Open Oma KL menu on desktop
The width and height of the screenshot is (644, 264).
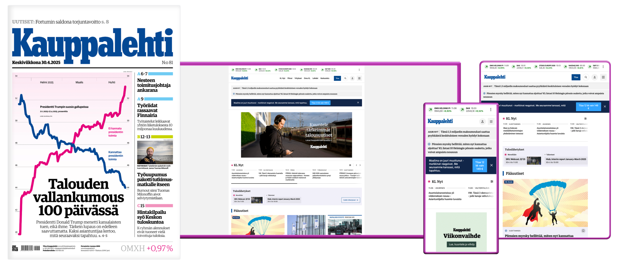307,78
